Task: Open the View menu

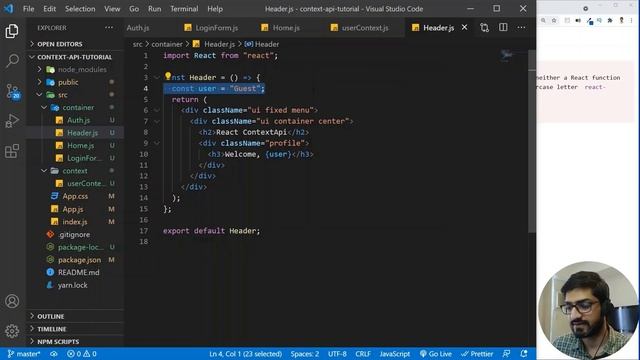Action: coord(112,9)
